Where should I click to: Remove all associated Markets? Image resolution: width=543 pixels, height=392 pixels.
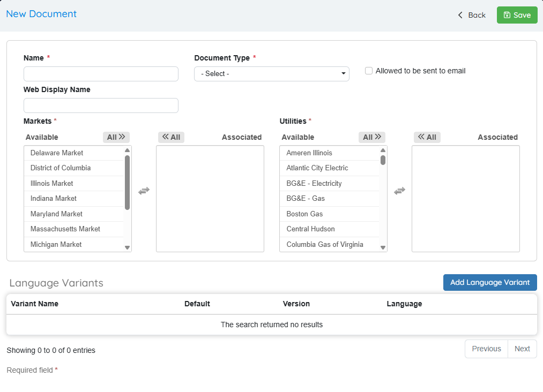pyautogui.click(x=172, y=137)
